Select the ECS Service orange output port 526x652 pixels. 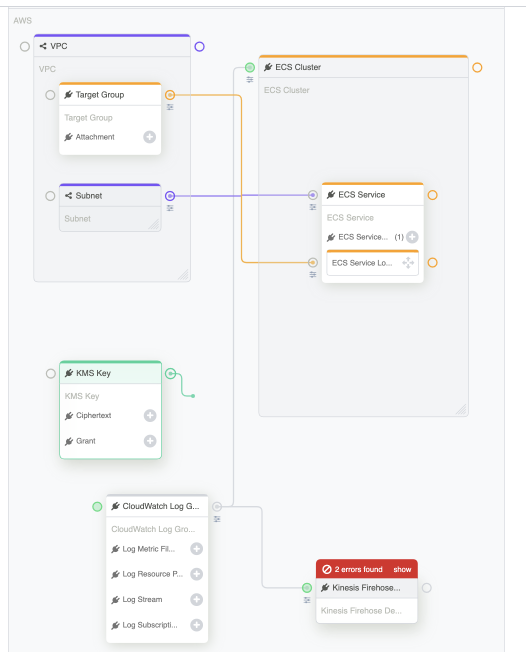coord(432,195)
